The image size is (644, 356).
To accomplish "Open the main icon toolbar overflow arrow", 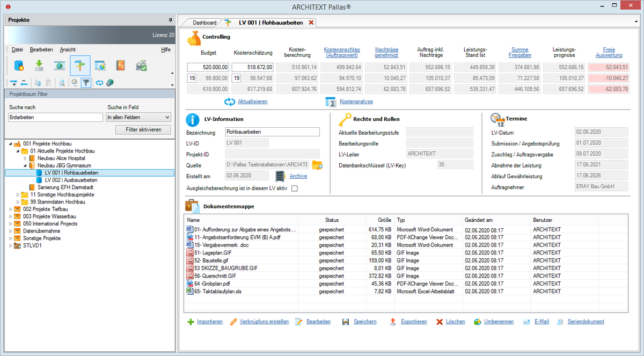I will 172,73.
